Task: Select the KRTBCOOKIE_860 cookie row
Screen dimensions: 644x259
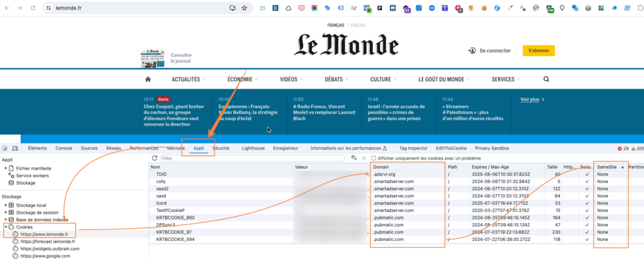Action: pyautogui.click(x=396, y=218)
